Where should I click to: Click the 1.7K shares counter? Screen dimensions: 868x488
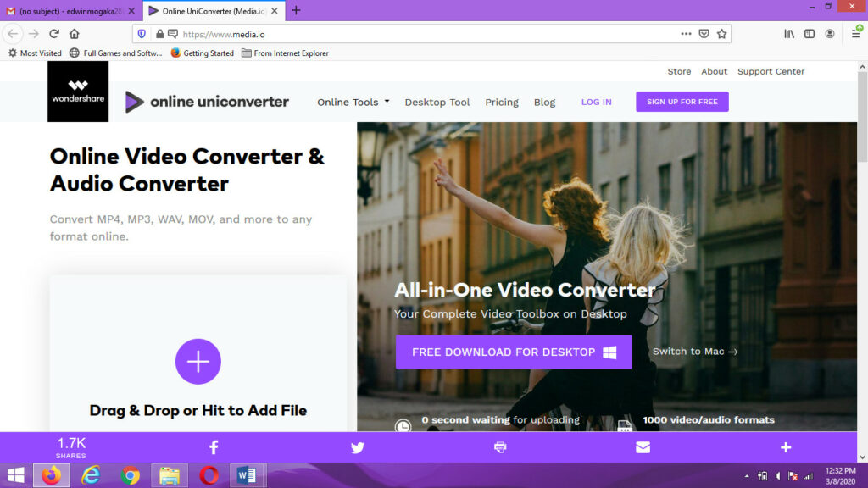tap(71, 447)
